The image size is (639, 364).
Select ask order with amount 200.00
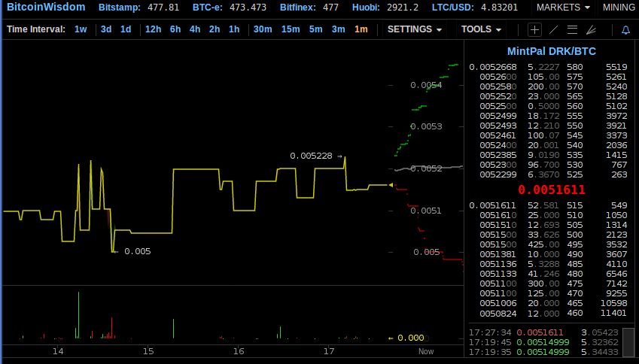548,86
